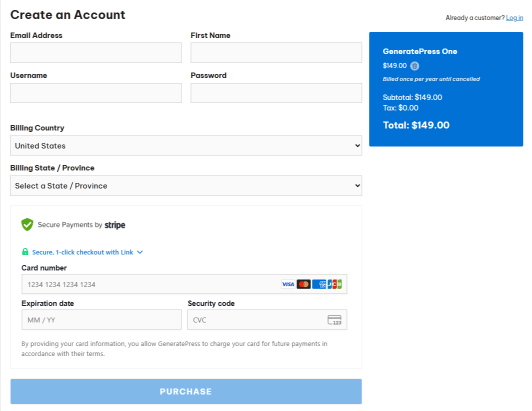Click the JCB card logo

pyautogui.click(x=334, y=284)
